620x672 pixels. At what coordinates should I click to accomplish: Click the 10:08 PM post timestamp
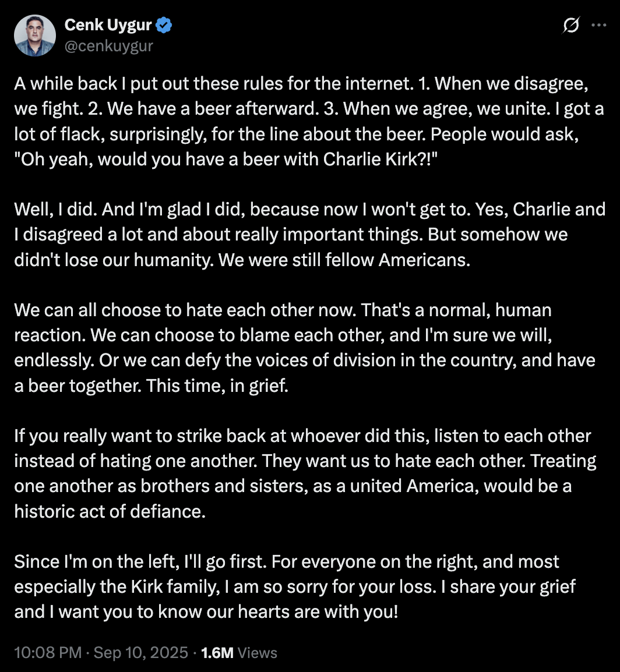(48, 653)
